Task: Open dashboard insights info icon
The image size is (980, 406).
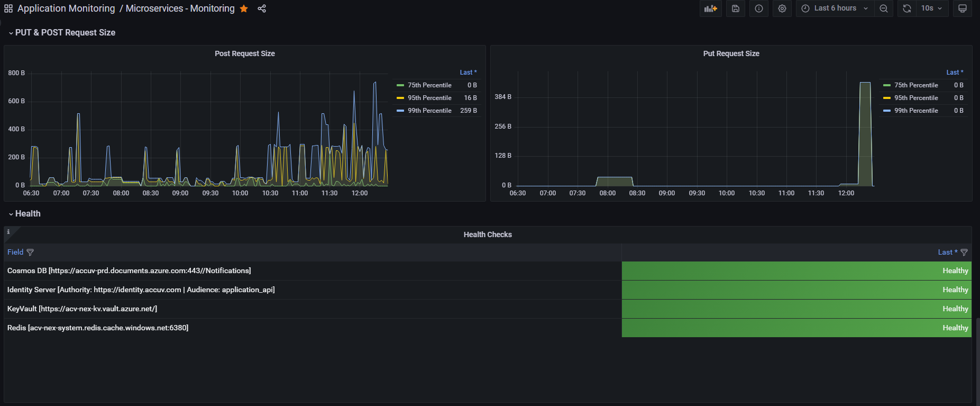Action: 758,8
